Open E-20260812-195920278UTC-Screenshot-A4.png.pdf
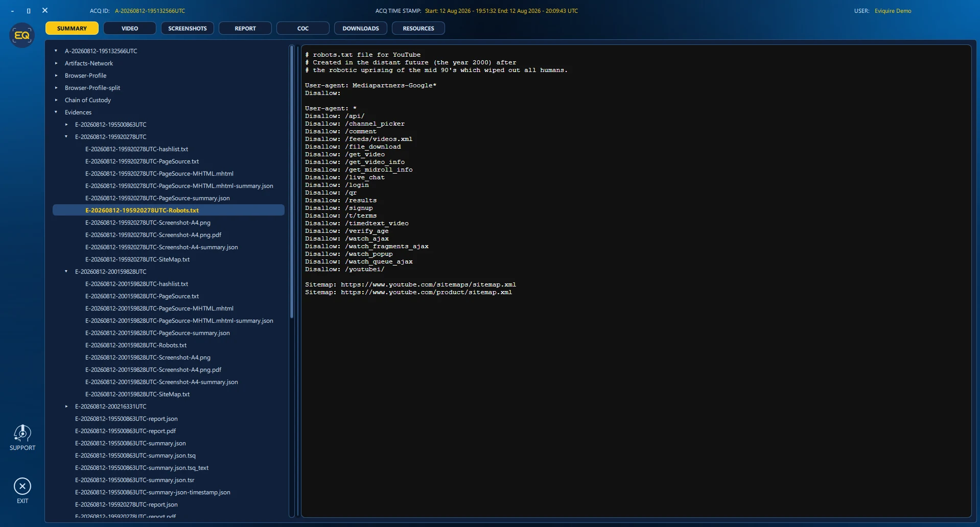The image size is (980, 527). (153, 235)
